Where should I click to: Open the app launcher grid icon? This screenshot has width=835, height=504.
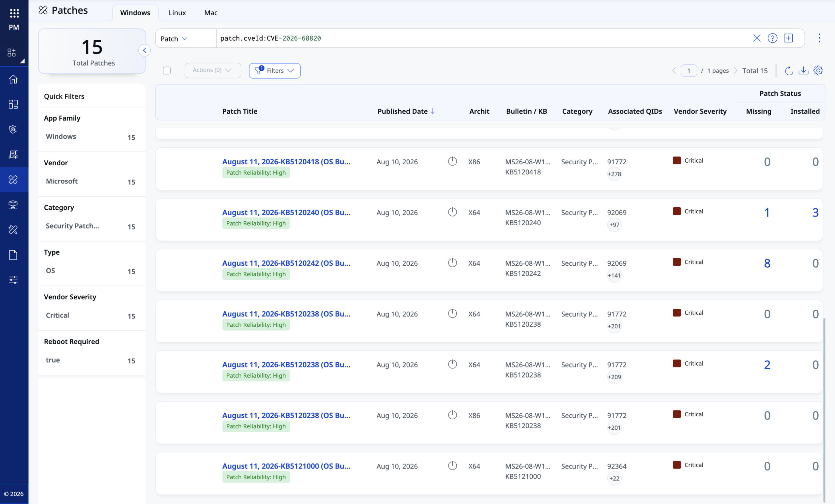(x=14, y=13)
